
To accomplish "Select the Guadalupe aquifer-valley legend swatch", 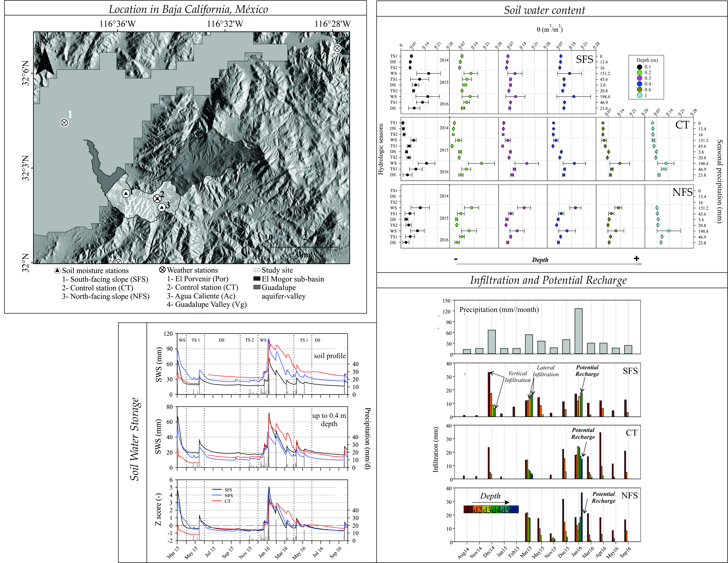I will coord(257,287).
